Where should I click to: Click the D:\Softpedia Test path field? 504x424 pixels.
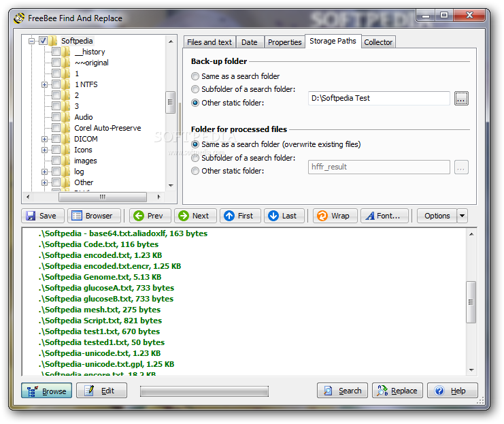point(379,98)
